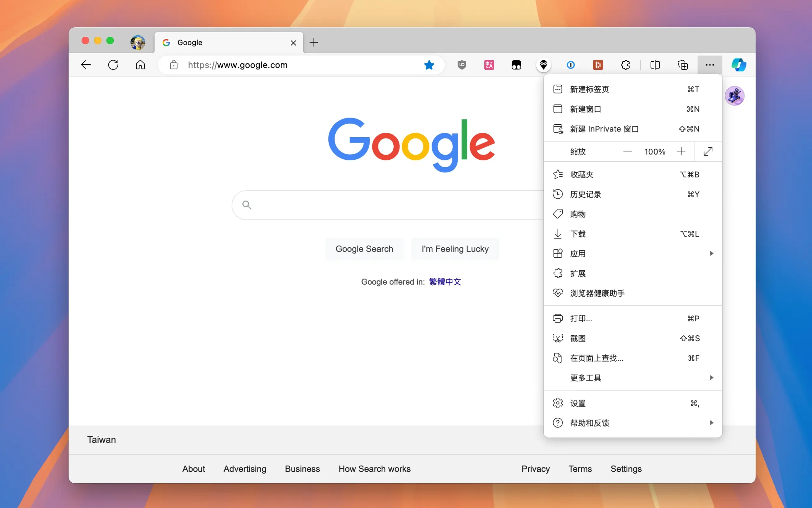Click the Taiwan location text
This screenshot has height=508, width=812.
coord(101,440)
